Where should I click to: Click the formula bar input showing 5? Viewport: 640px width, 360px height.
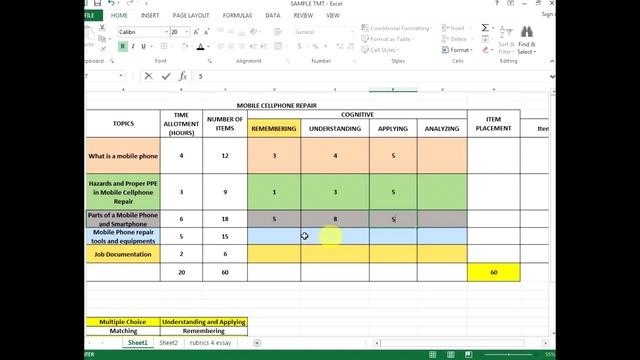coord(371,76)
